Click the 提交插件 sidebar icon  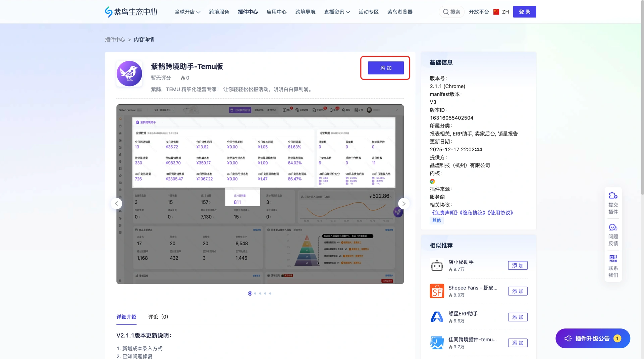613,195
